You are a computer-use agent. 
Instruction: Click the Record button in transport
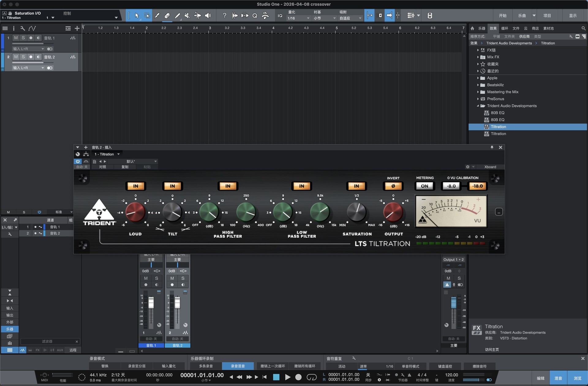point(298,377)
